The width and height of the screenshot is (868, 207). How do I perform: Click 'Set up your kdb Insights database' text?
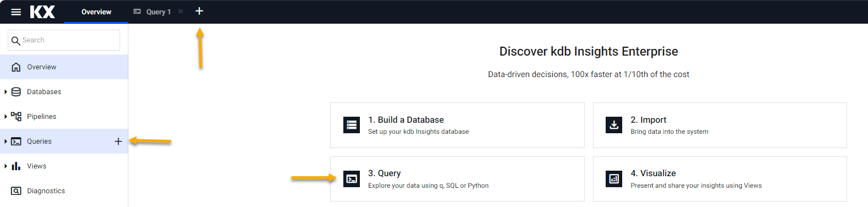click(418, 132)
